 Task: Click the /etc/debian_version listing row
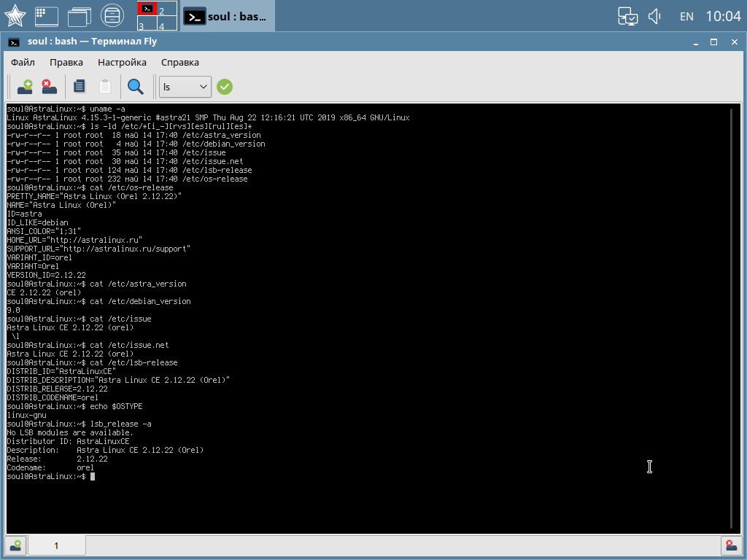pyautogui.click(x=136, y=144)
